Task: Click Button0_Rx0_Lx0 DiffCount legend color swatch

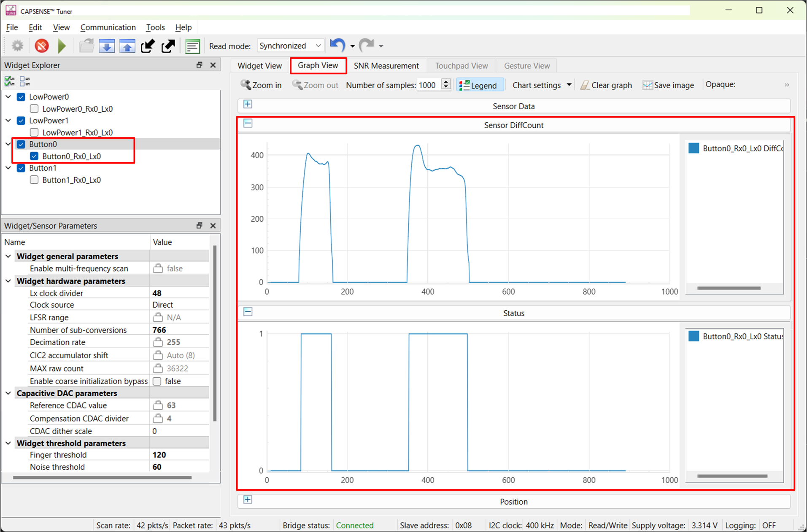Action: tap(694, 148)
